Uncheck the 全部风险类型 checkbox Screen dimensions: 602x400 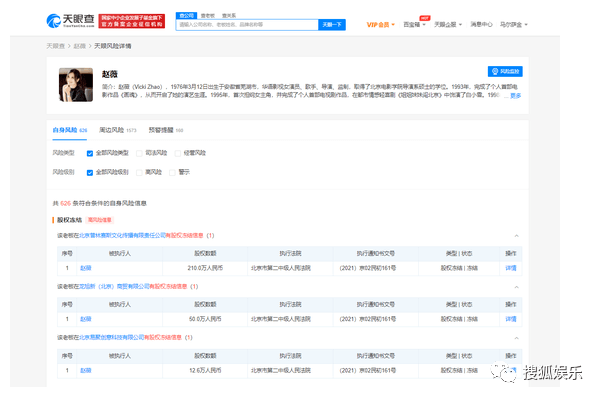90,153
